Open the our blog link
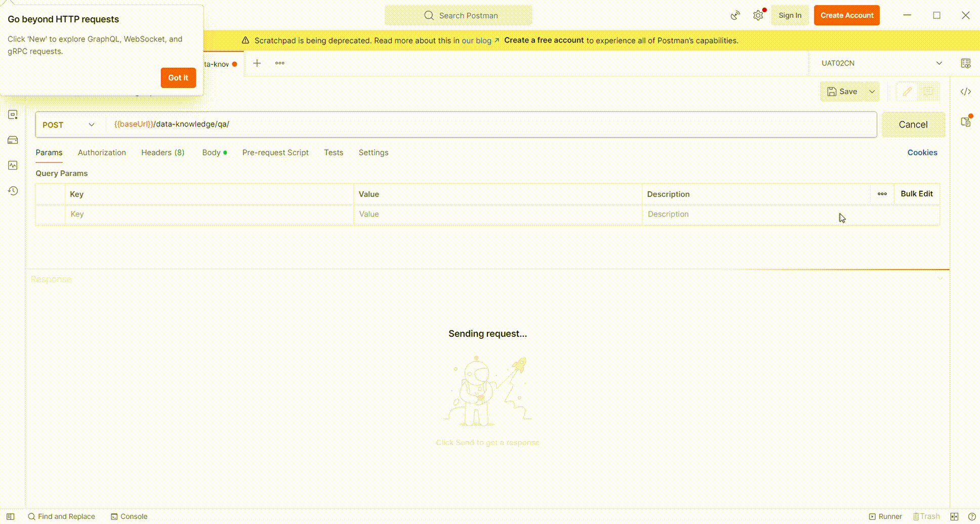980x524 pixels. 476,40
